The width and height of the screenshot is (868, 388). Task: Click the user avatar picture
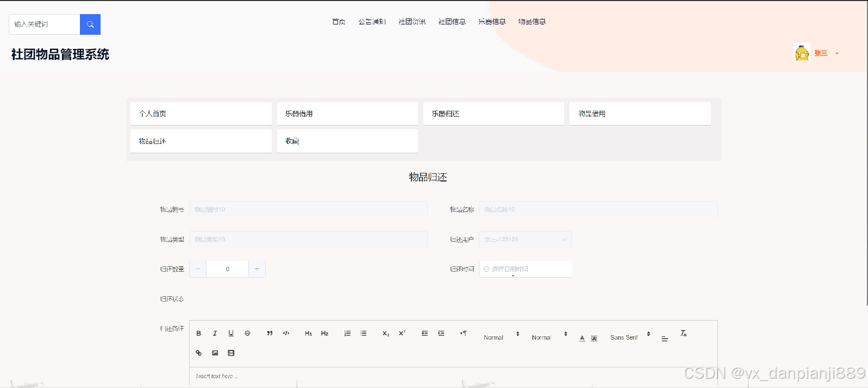pyautogui.click(x=802, y=53)
